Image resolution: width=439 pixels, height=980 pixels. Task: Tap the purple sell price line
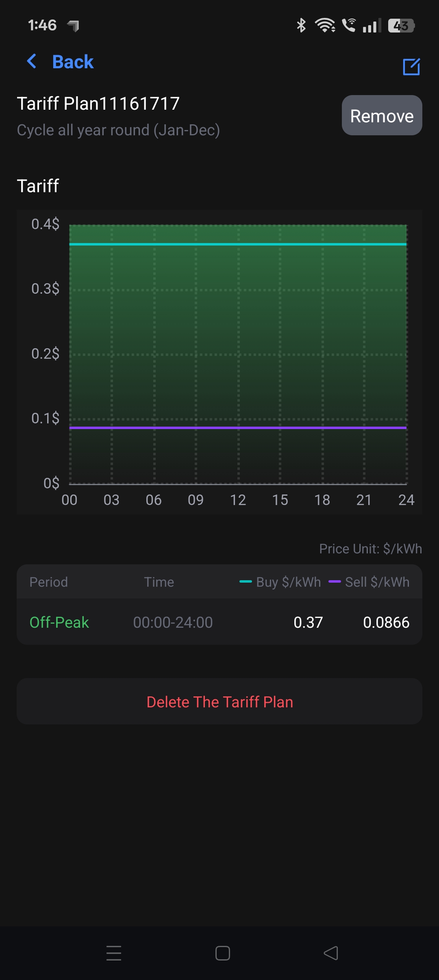point(238,428)
